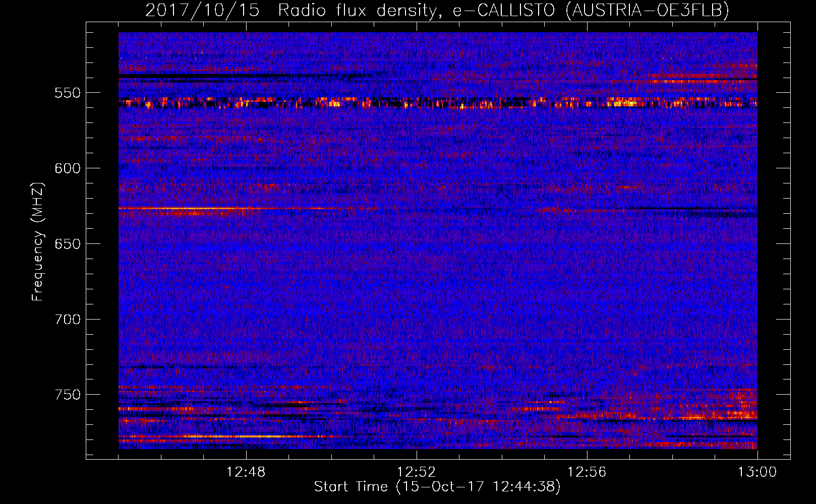Click the time tick label 12:56
This screenshot has height=504, width=816.
(x=587, y=472)
